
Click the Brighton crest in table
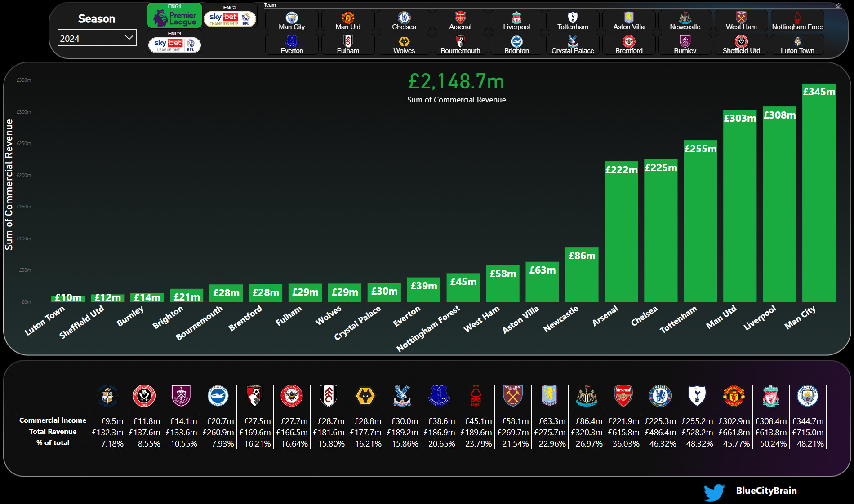[218, 396]
